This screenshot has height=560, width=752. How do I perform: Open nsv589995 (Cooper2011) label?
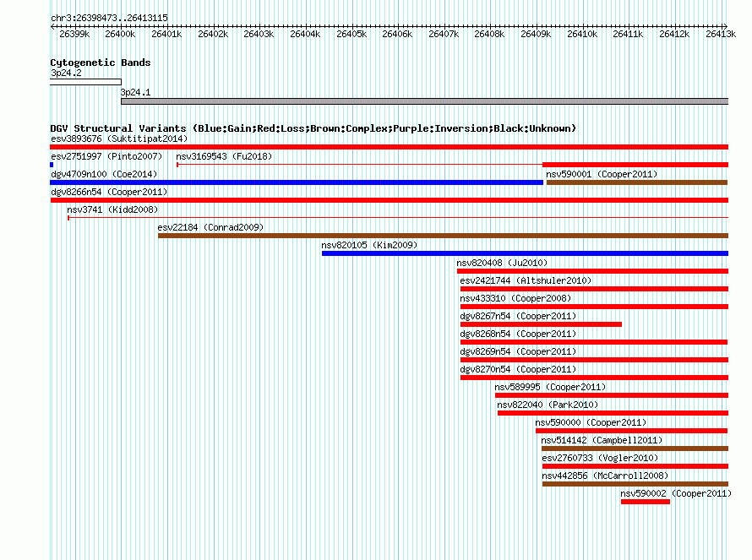(550, 387)
